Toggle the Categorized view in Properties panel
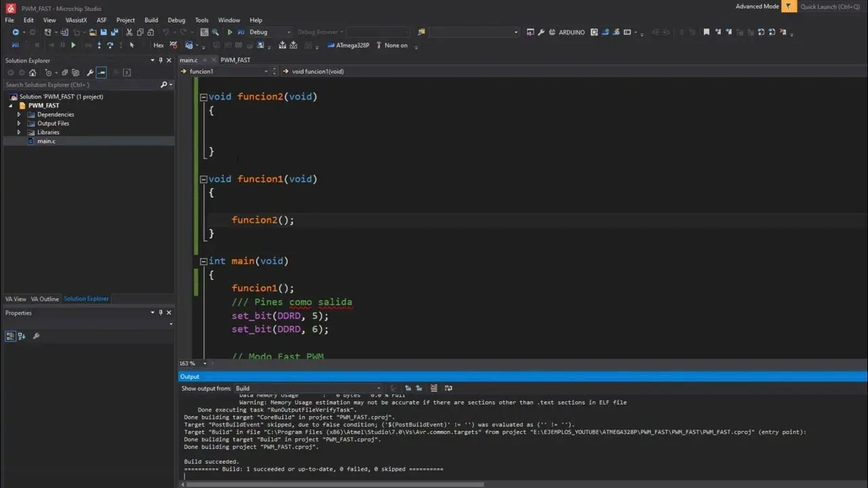 click(x=10, y=336)
